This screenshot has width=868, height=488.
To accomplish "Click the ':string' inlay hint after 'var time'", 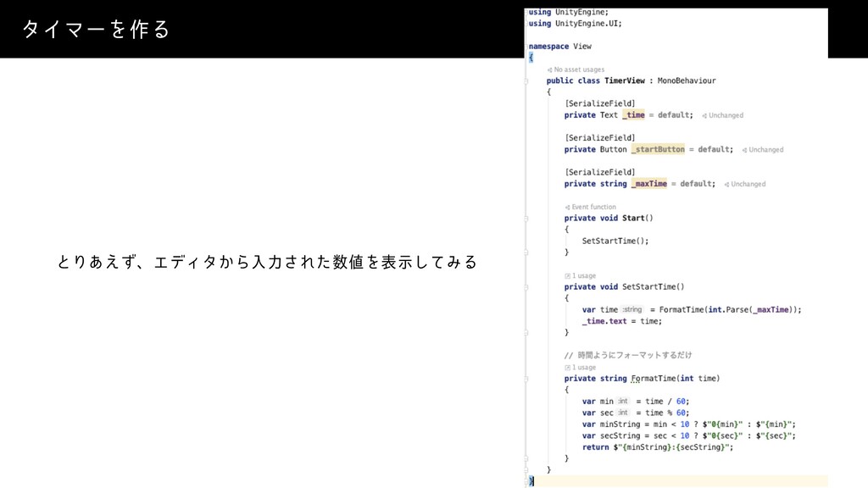I will tap(632, 310).
